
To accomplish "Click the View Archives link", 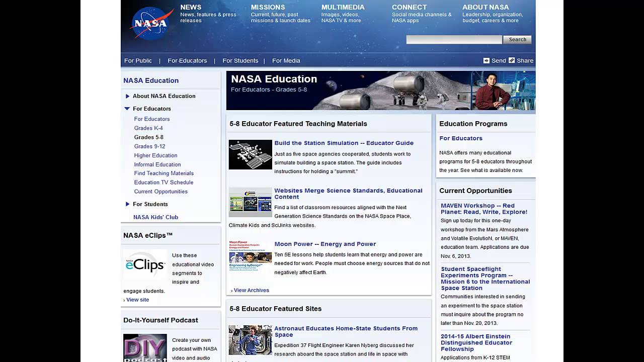I will [251, 290].
